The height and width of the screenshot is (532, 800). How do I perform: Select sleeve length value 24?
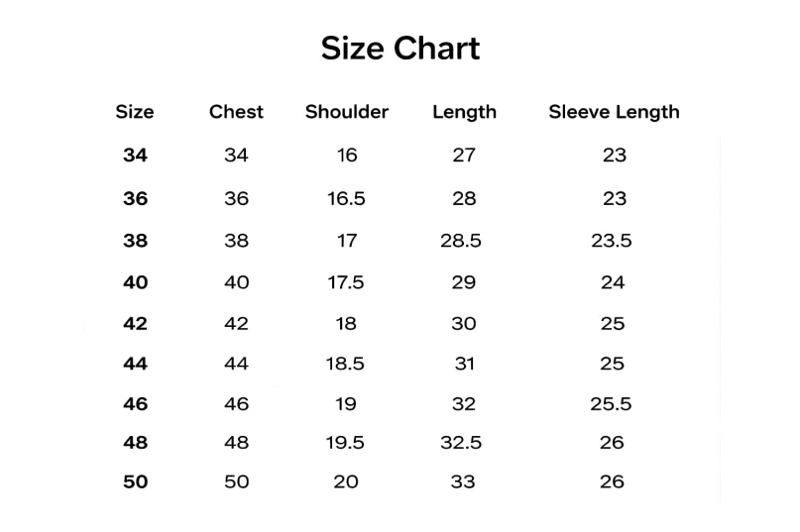click(613, 282)
